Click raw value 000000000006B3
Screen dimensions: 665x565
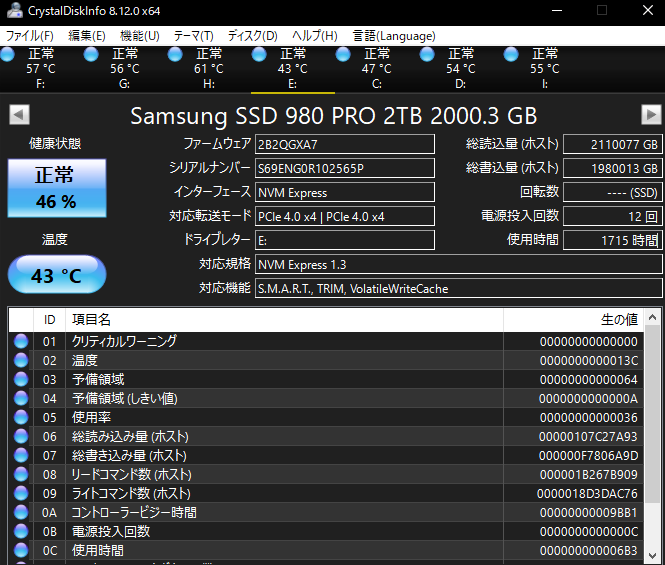(x=588, y=551)
